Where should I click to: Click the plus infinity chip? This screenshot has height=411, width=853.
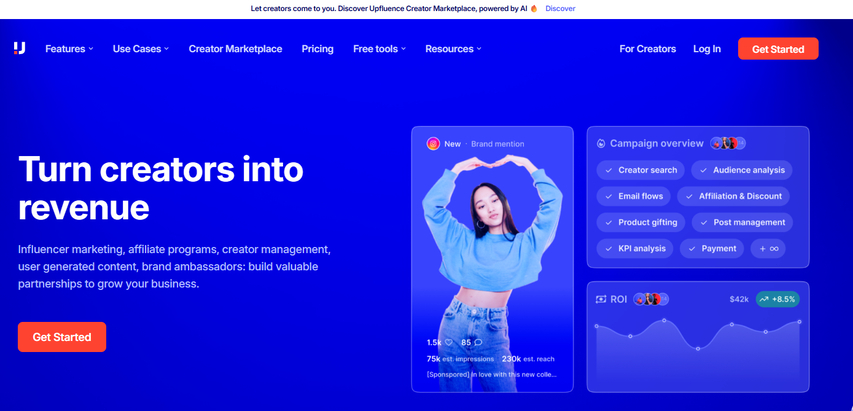[768, 248]
